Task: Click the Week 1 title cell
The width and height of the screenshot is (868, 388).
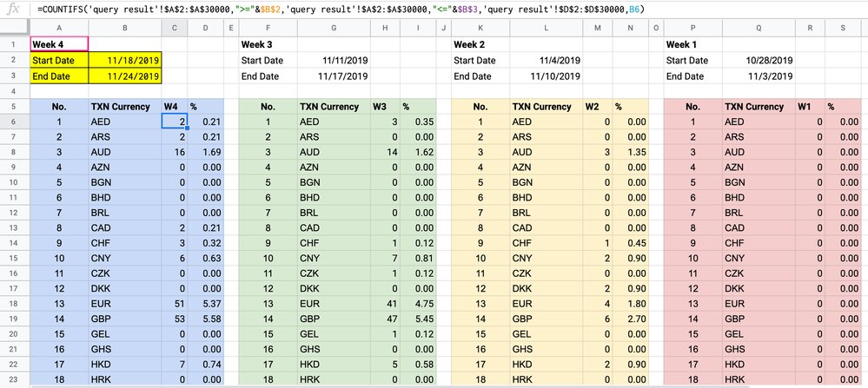Action: (x=693, y=44)
